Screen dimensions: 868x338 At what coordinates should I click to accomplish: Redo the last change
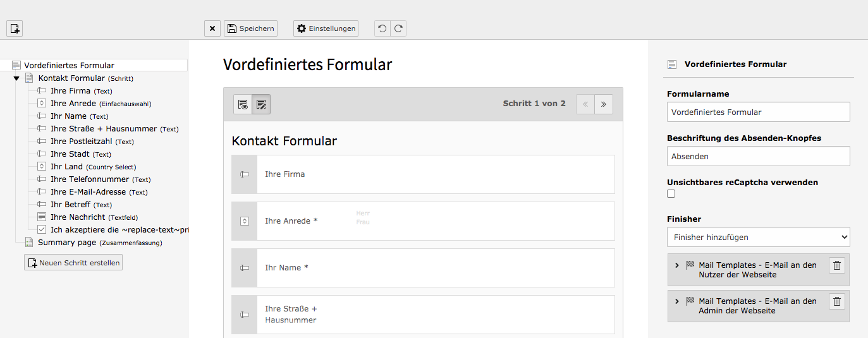[x=398, y=28]
